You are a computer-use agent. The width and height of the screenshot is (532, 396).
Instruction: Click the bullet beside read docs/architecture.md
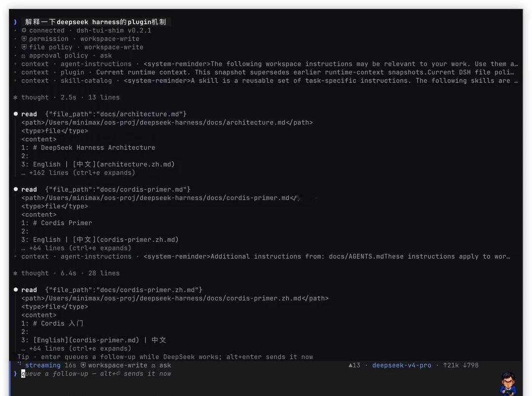(x=16, y=114)
